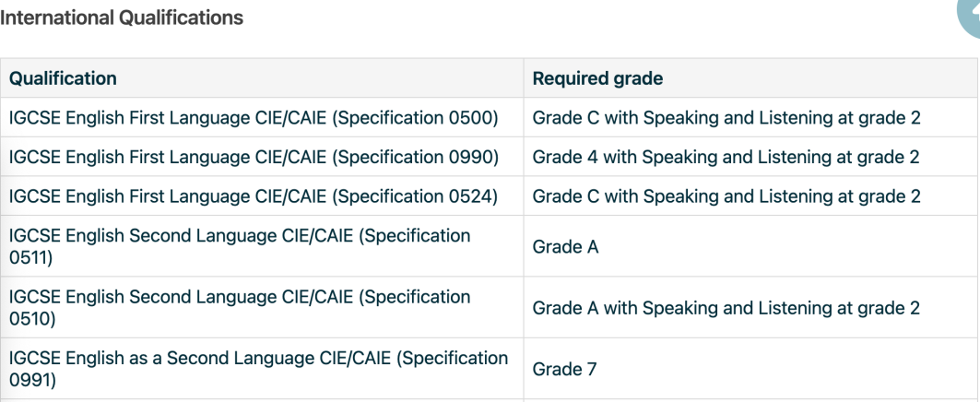Click the Specification 0991 qualification cell

(x=262, y=369)
